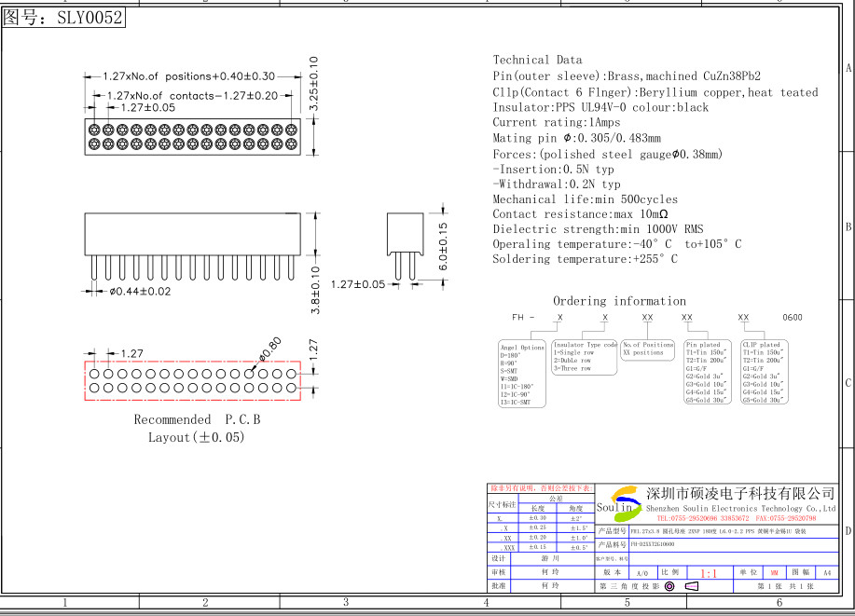The image size is (855, 616).
Task: Click the 'Angel Options' box title
Action: [x=522, y=348]
